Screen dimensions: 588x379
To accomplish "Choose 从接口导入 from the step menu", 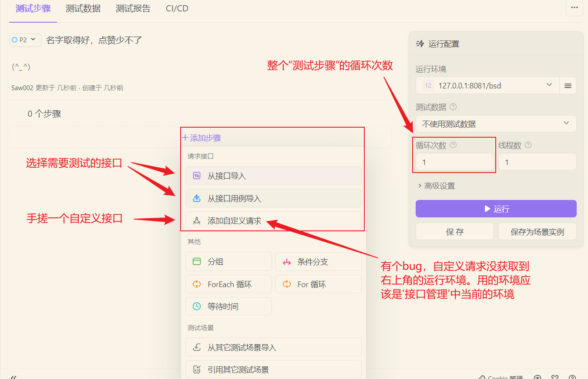I will (273, 176).
